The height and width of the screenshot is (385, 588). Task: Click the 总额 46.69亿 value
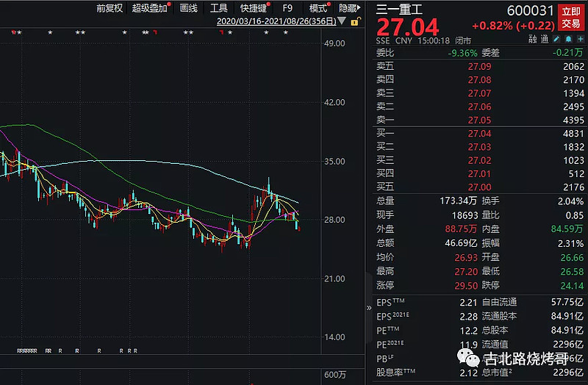[x=461, y=243]
